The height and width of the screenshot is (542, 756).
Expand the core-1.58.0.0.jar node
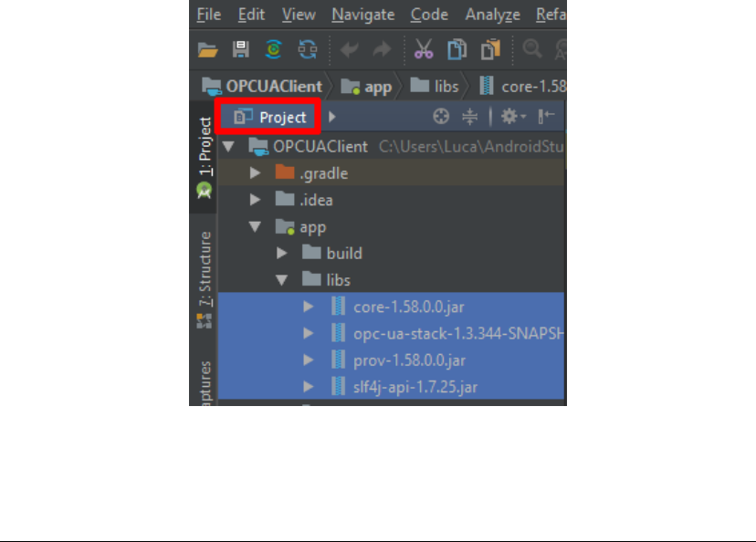[x=308, y=307]
